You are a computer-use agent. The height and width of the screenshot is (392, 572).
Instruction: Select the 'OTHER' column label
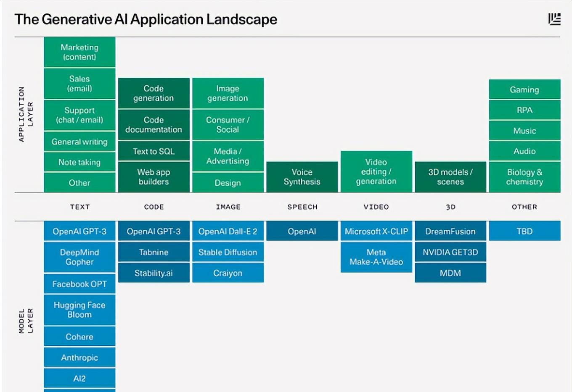(524, 207)
